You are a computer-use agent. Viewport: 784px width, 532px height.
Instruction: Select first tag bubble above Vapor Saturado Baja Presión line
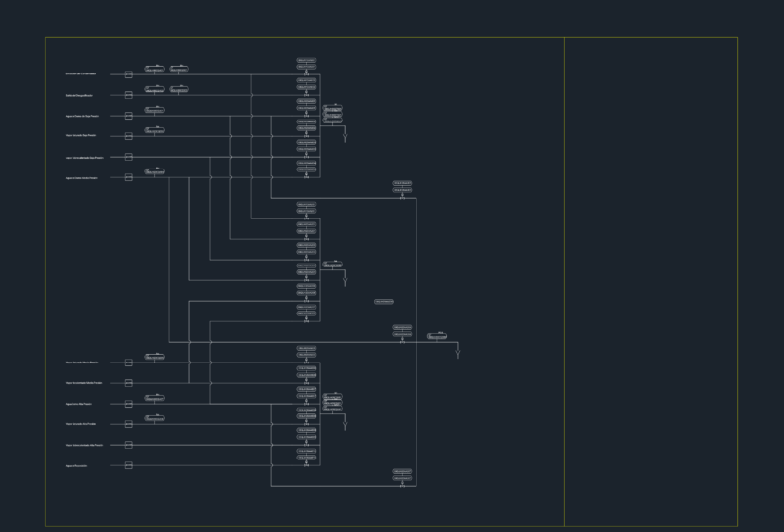point(155,130)
